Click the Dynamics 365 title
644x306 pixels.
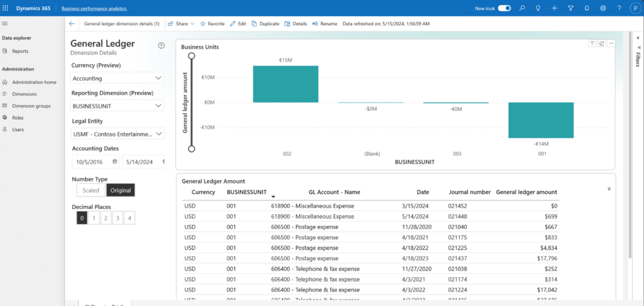[34, 8]
